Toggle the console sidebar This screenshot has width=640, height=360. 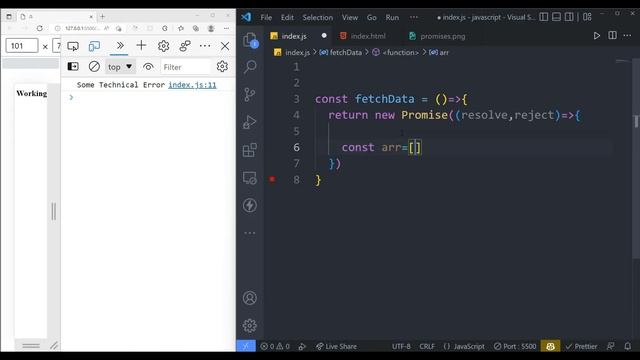point(73,67)
